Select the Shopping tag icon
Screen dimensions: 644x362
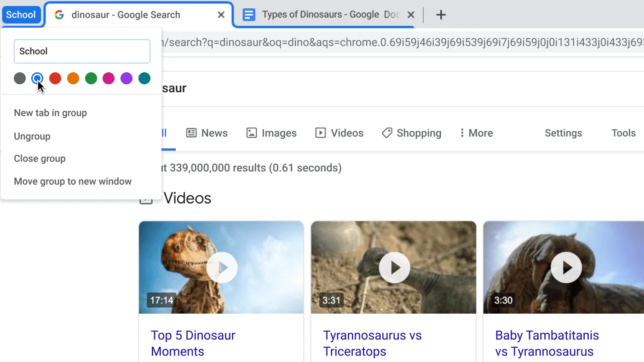tap(386, 133)
